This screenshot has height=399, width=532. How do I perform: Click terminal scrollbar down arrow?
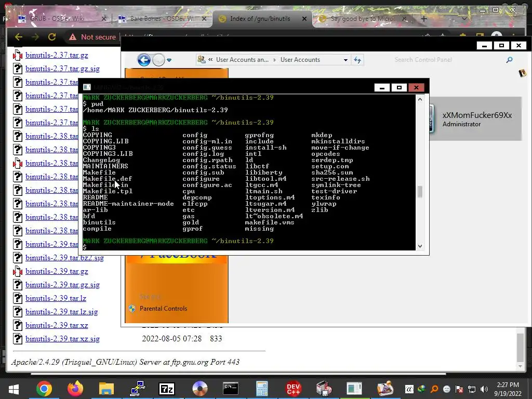pos(420,246)
